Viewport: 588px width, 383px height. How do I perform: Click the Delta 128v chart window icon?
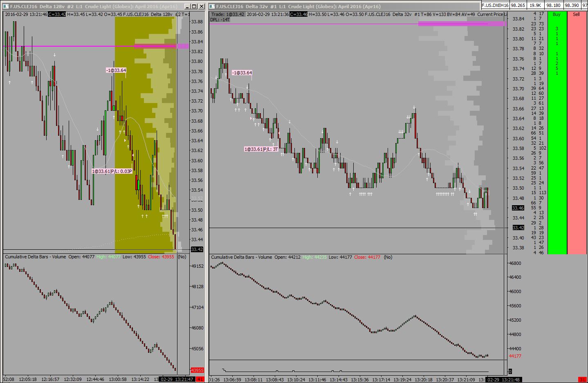coord(7,7)
